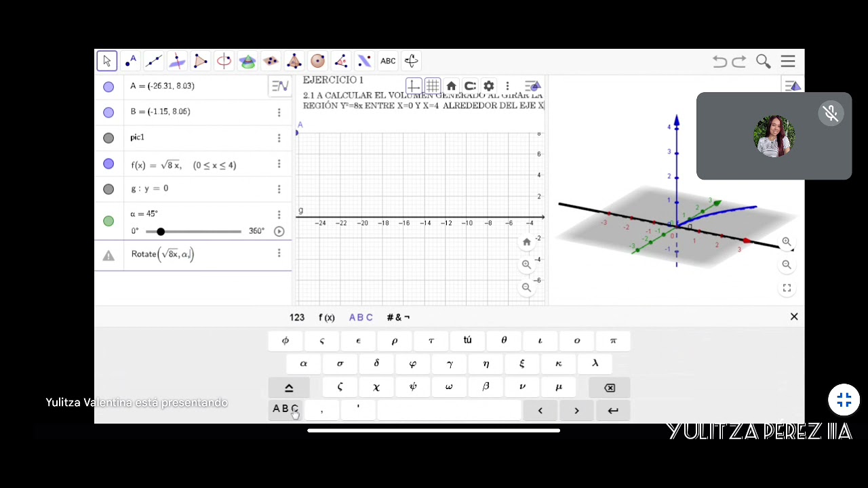This screenshot has width=868, height=488.
Task: Toggle visibility of point B
Action: [x=108, y=113]
